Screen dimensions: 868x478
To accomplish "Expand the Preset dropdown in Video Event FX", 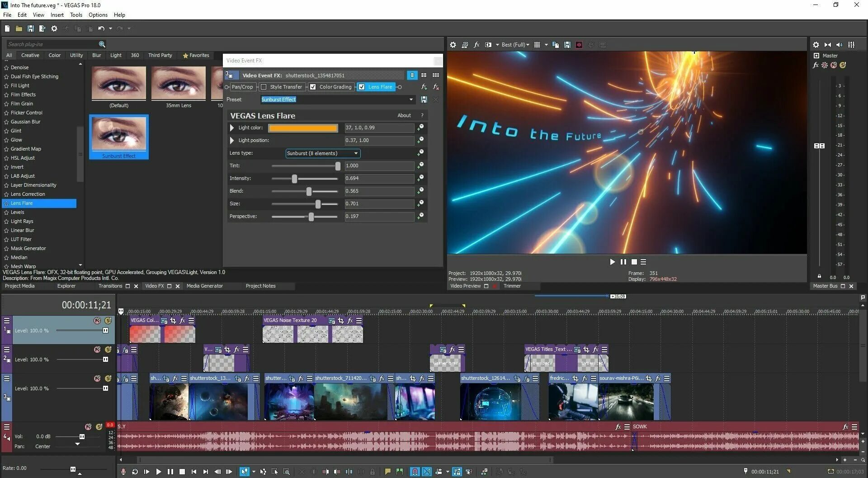I will click(411, 99).
